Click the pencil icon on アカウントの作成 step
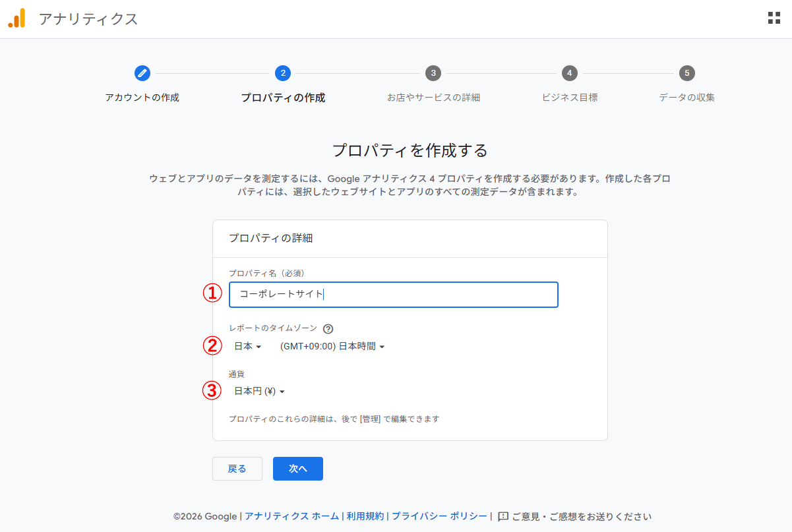The height and width of the screenshot is (532, 792). pyautogui.click(x=142, y=73)
